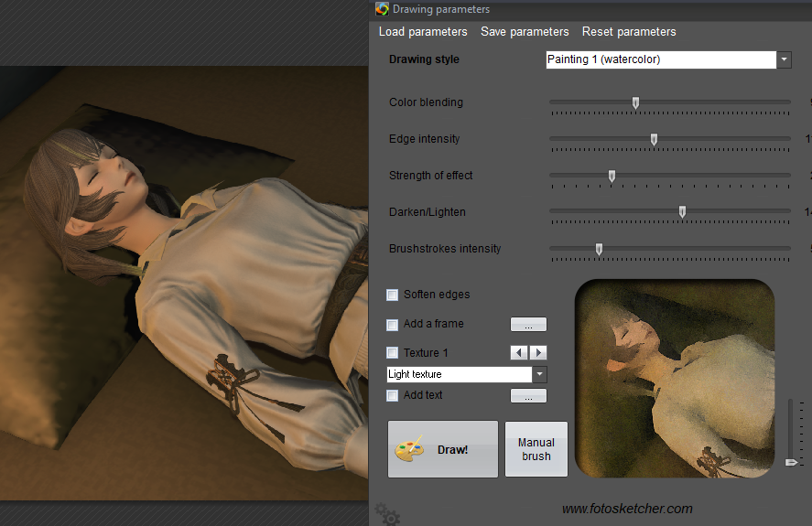
Task: Open the Load parameters menu
Action: (x=423, y=32)
